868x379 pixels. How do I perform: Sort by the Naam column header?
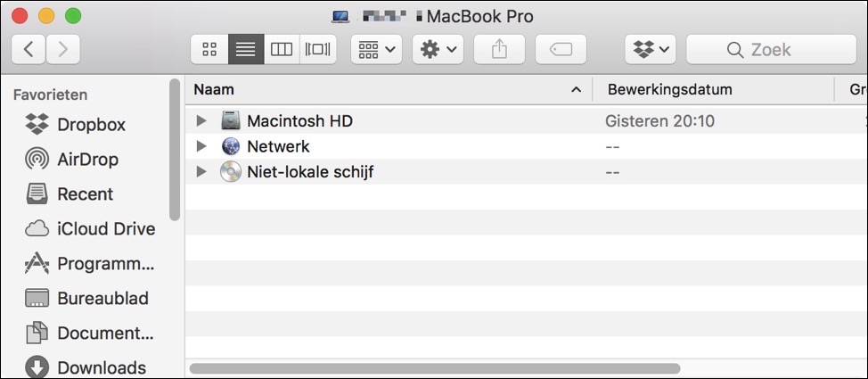pos(388,89)
